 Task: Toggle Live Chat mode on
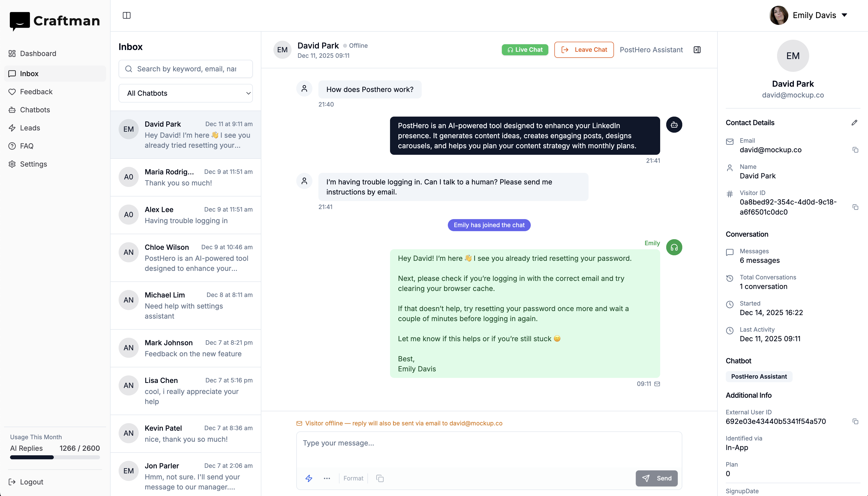coord(525,49)
